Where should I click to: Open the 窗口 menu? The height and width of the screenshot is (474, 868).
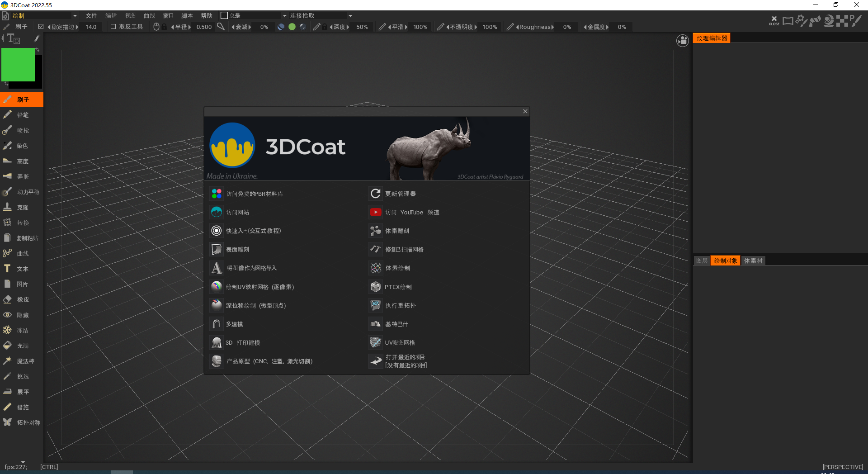168,15
